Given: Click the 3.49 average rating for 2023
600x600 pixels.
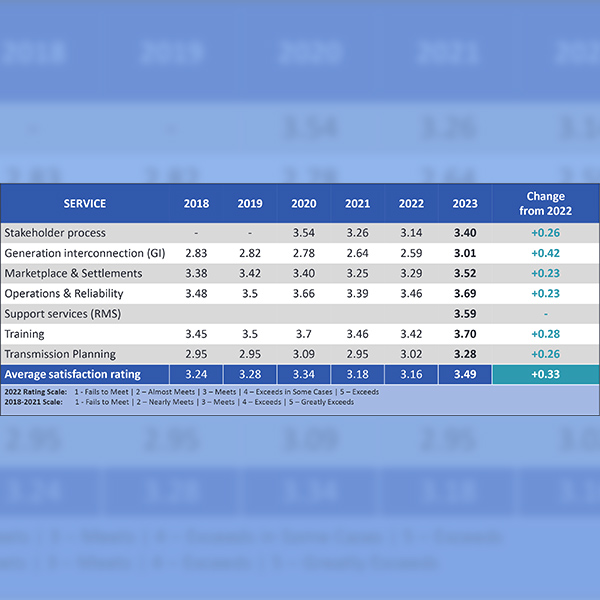Looking at the screenshot, I should 465,374.
